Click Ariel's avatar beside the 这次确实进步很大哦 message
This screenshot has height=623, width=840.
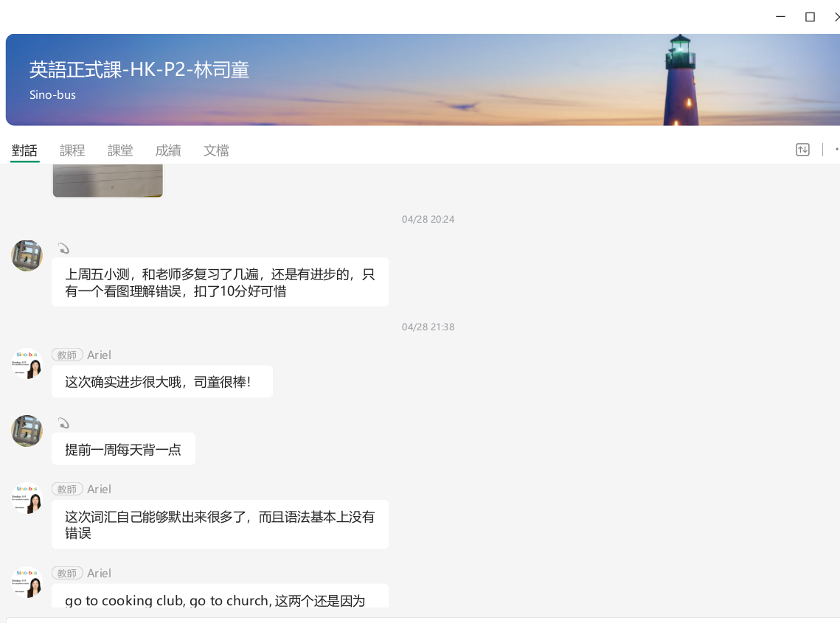click(27, 363)
